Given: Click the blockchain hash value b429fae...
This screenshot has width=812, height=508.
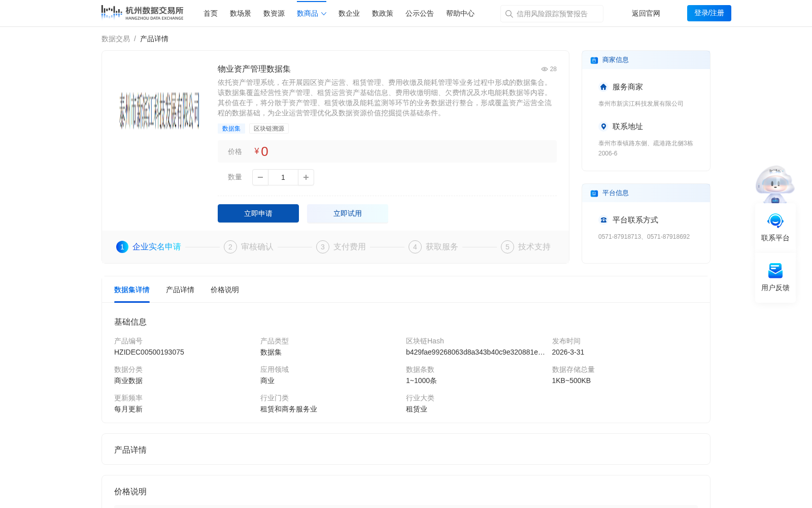Looking at the screenshot, I should click(476, 352).
